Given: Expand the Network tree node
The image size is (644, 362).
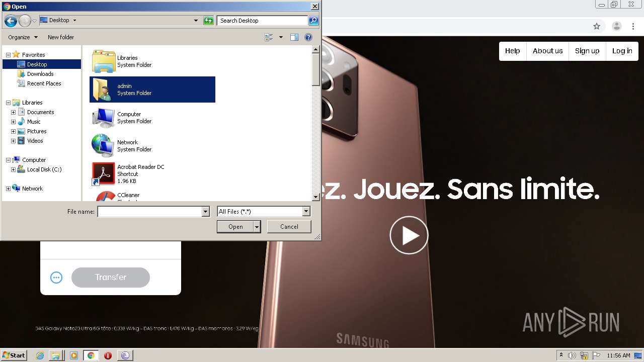Looking at the screenshot, I should 8,189.
